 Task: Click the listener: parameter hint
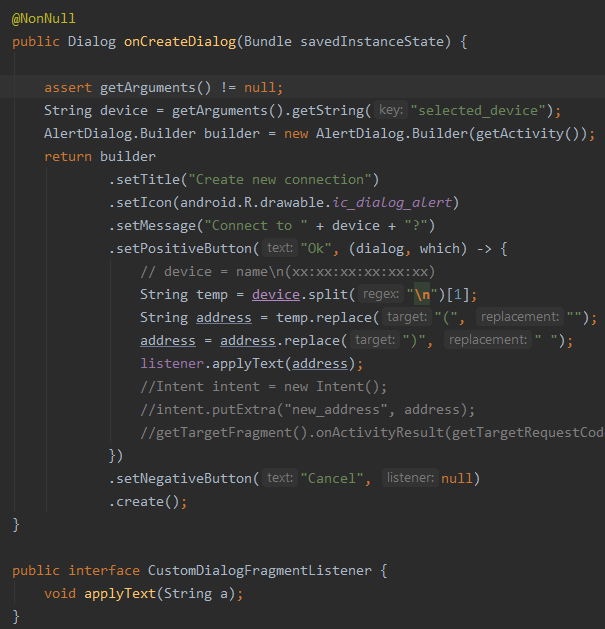click(410, 477)
